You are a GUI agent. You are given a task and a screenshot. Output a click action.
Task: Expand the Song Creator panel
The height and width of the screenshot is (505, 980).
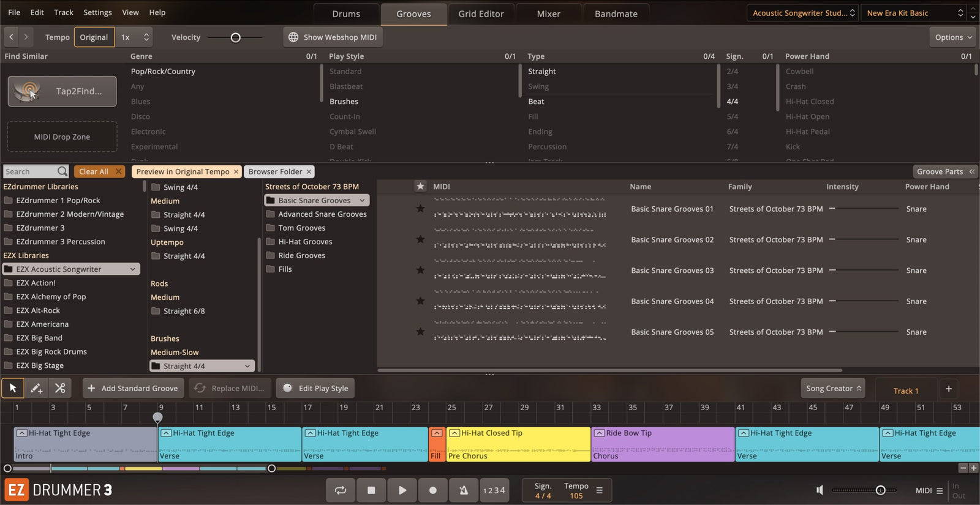[x=833, y=388]
